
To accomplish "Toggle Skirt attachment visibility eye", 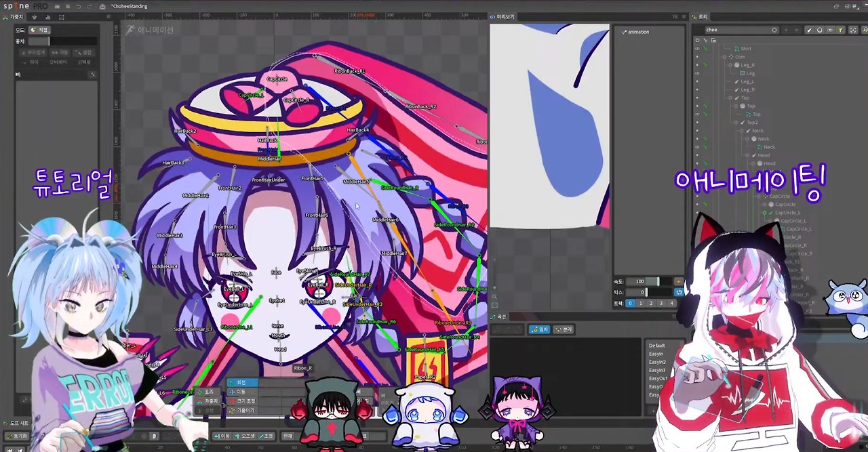I will coord(697,49).
